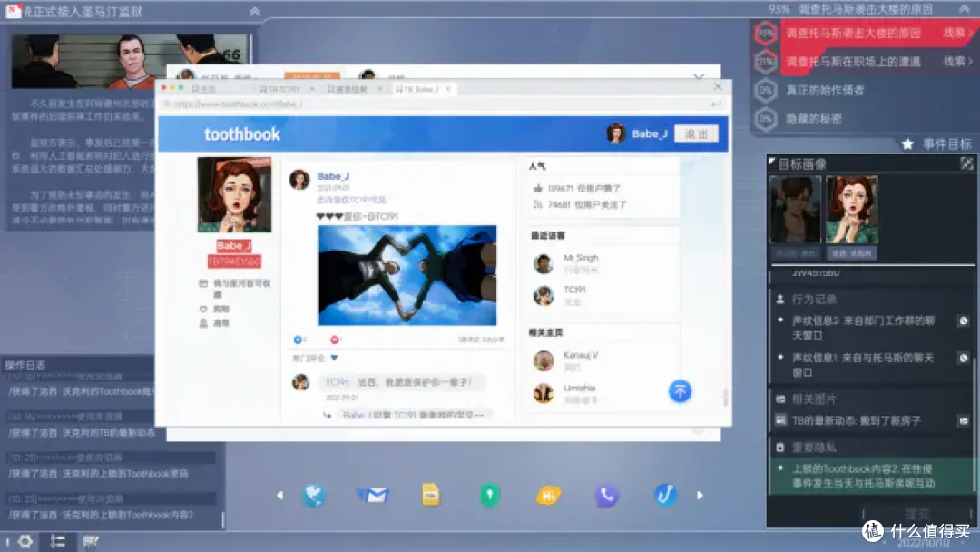Screen dimensions: 980x552
Task: Click the thumbs-up popularity icon
Action: click(537, 188)
